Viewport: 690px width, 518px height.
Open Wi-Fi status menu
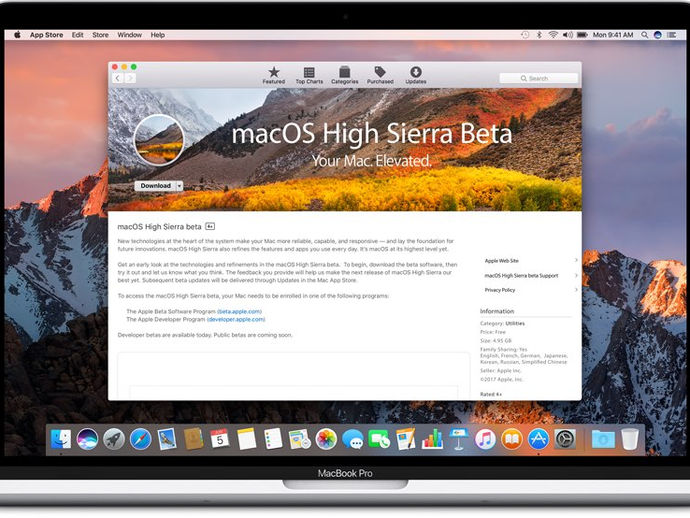[x=553, y=35]
